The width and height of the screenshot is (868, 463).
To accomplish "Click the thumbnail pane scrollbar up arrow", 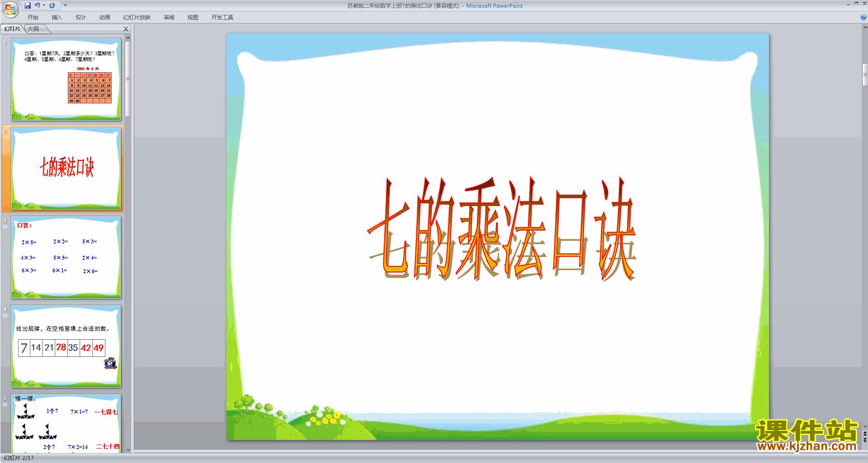I will point(128,37).
